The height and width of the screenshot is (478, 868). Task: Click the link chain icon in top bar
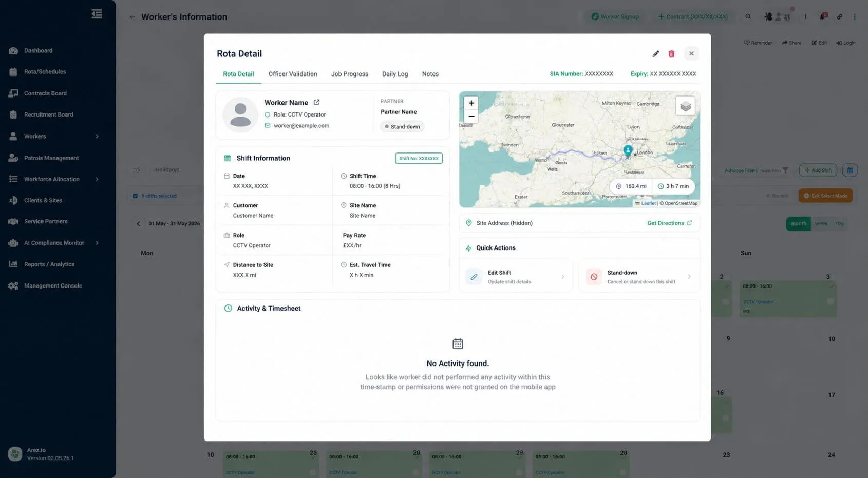(x=839, y=16)
